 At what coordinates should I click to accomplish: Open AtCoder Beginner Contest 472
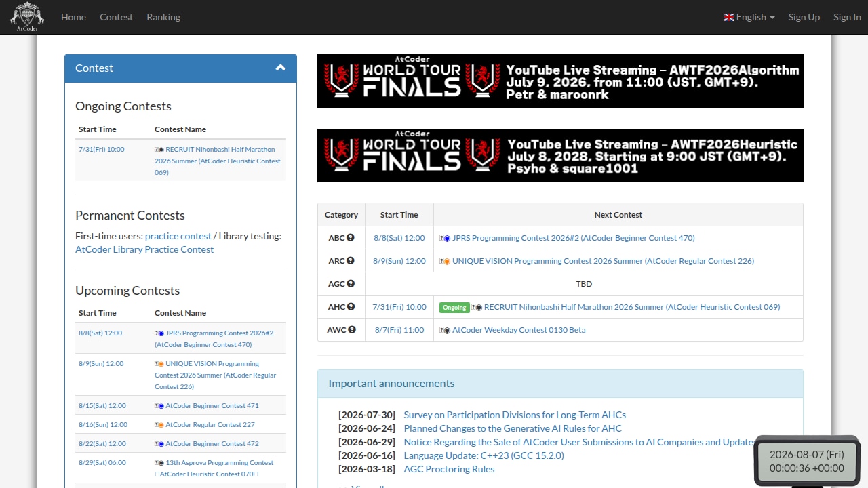pyautogui.click(x=212, y=443)
